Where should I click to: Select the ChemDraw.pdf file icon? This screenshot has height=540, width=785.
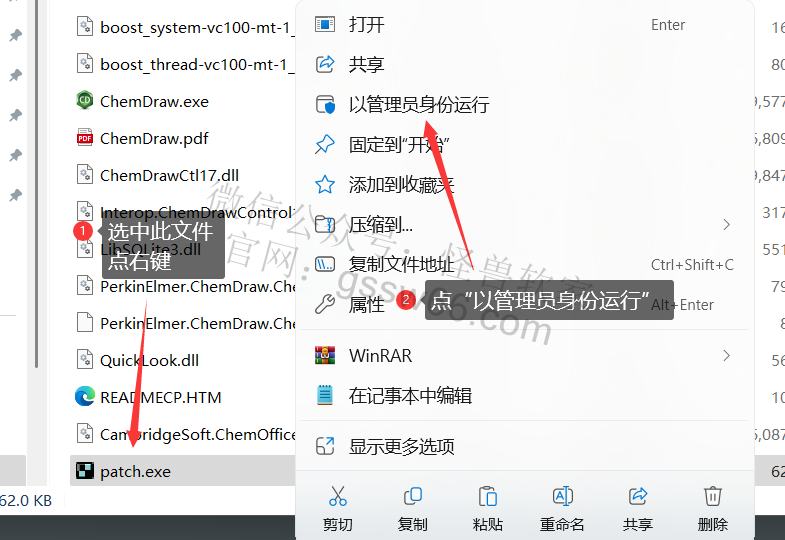pyautogui.click(x=85, y=138)
